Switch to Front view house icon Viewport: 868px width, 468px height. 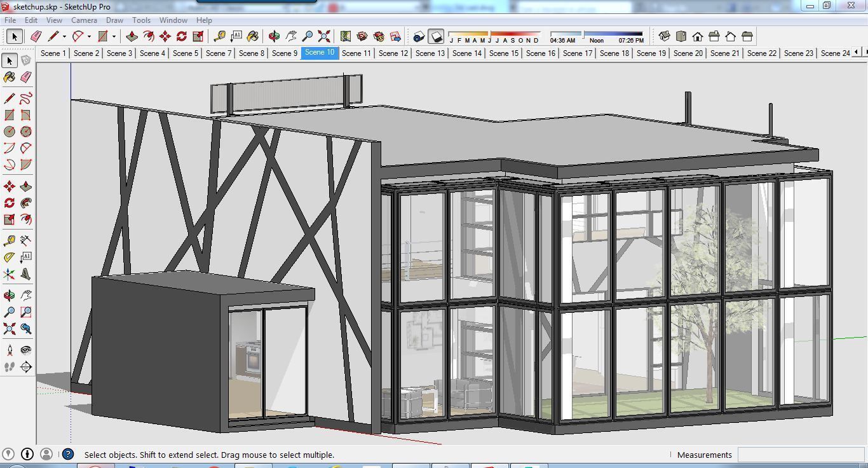click(x=697, y=36)
